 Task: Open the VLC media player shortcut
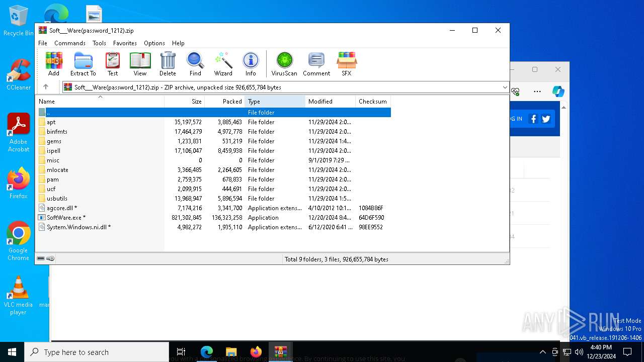[x=19, y=296]
